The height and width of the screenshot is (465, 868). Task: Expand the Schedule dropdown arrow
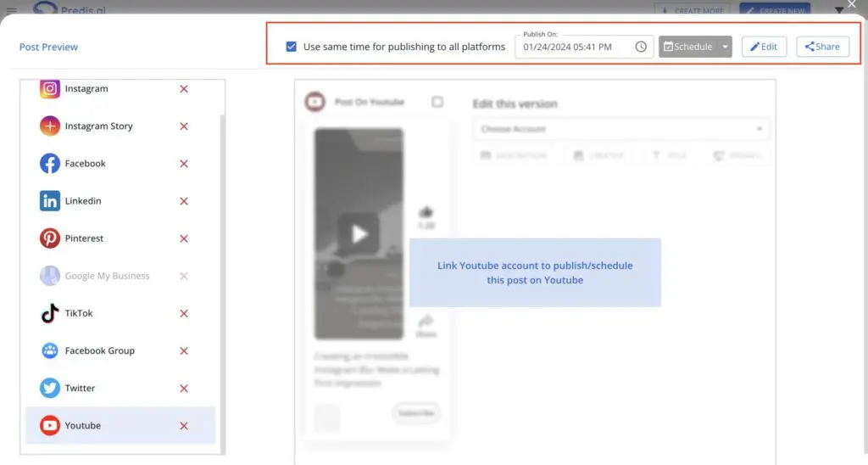pos(725,48)
